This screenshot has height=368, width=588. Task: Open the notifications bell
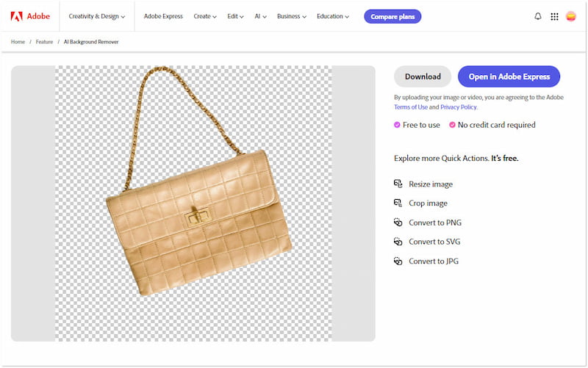(537, 16)
